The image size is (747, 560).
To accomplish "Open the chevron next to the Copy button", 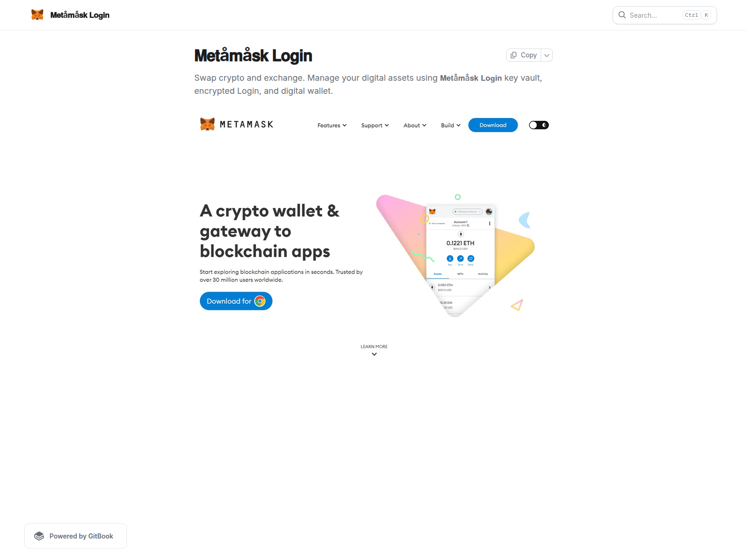I will point(546,55).
